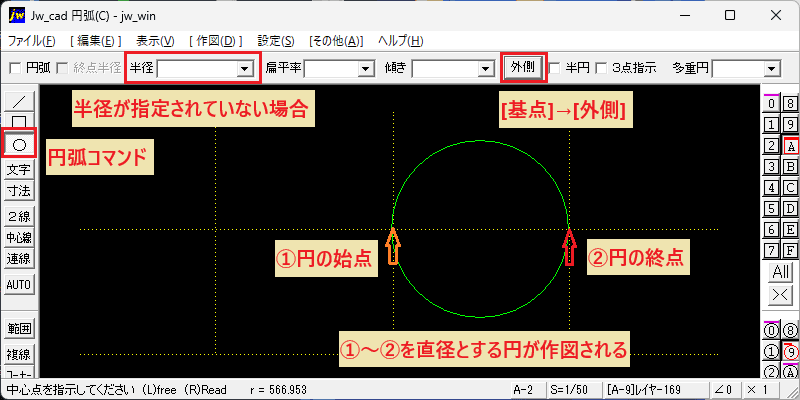
Task: Open the 傾き tilt dropdown
Action: tap(484, 68)
